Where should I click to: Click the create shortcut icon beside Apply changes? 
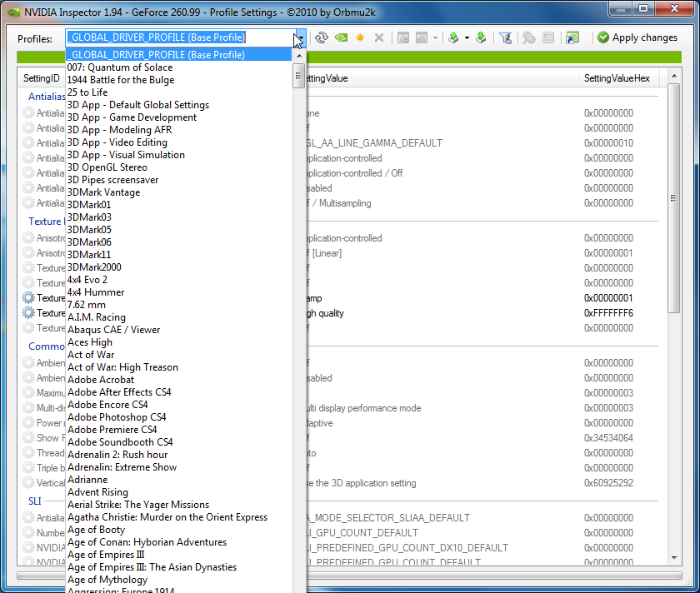[x=572, y=37]
